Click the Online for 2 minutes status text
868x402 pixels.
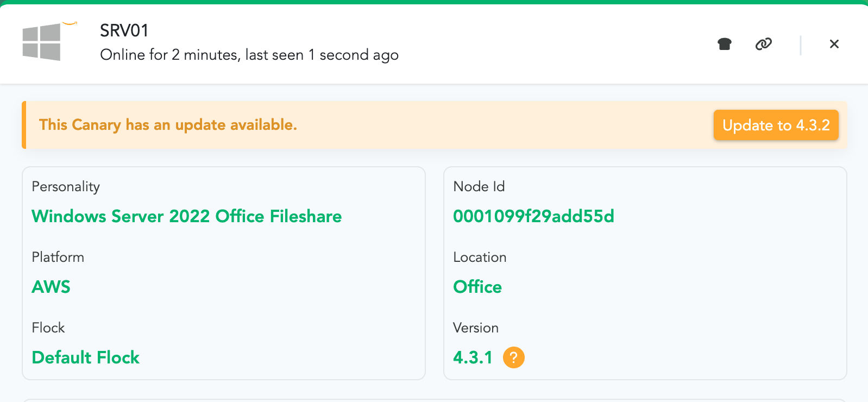click(x=249, y=55)
